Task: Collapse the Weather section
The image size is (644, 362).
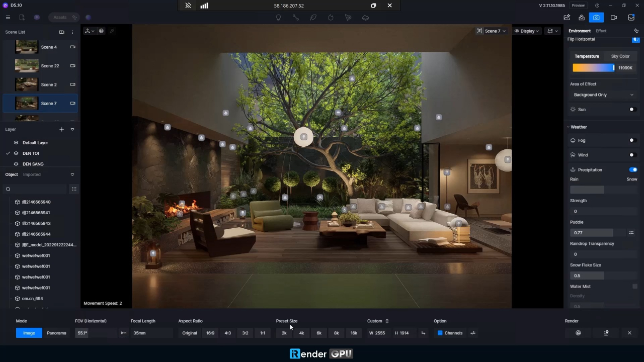Action: click(568, 127)
